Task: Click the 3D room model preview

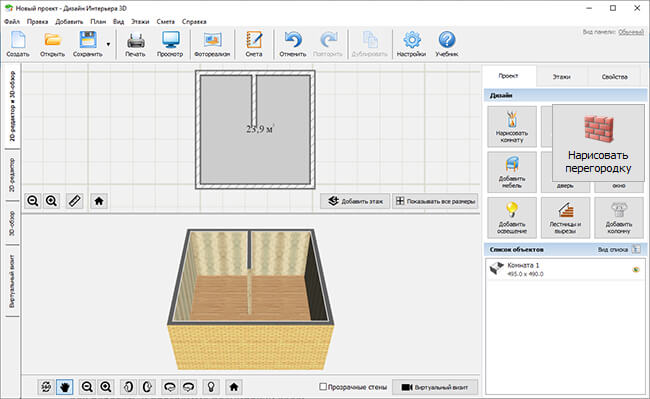Action: 250,299
